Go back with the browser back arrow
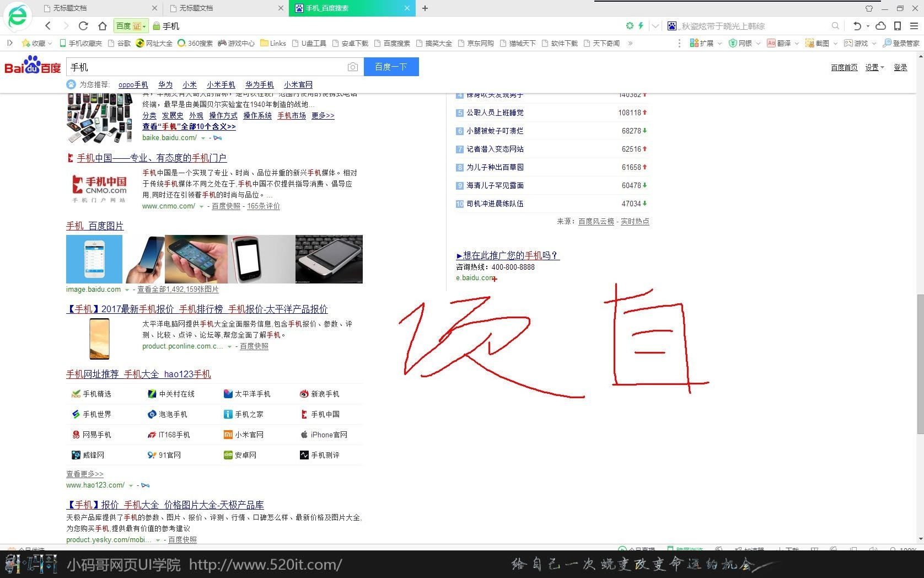Image resolution: width=924 pixels, height=578 pixels. click(x=48, y=26)
